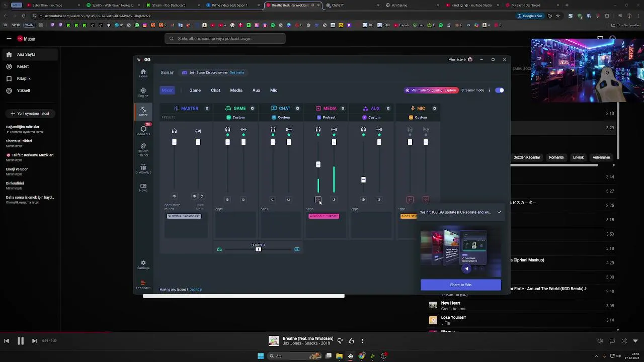Toggle shuffle in YouTube Music player
Screen dimensions: 644x362
[624, 341]
